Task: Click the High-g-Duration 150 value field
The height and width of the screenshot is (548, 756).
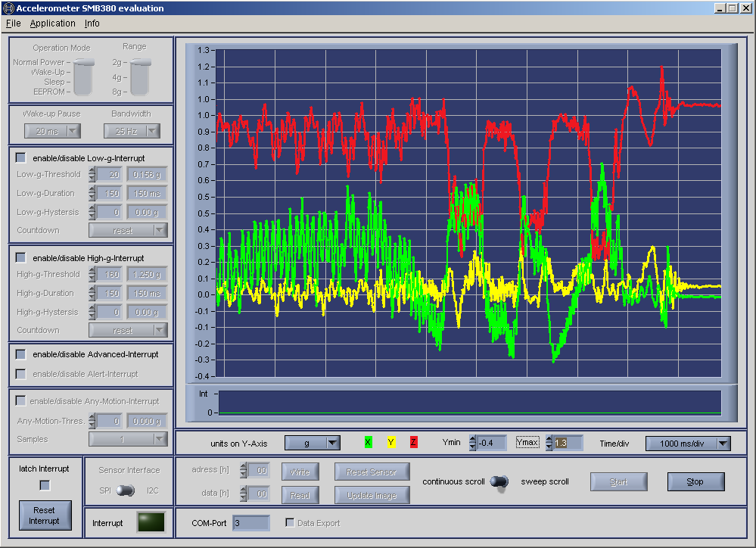Action: [108, 293]
